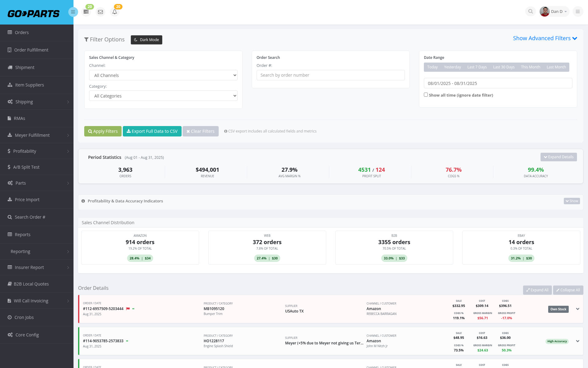Click Export Full Data to CSV
The width and height of the screenshot is (588, 368).
point(152,131)
